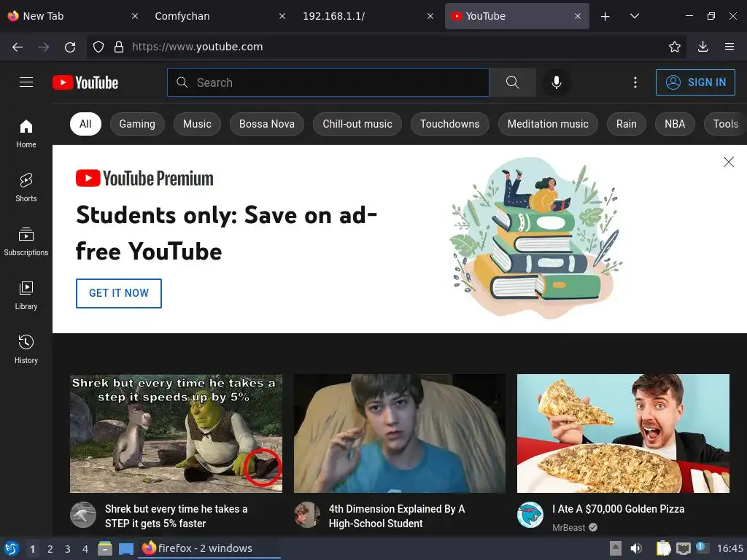Open MrBeast channel name link

coord(569,528)
